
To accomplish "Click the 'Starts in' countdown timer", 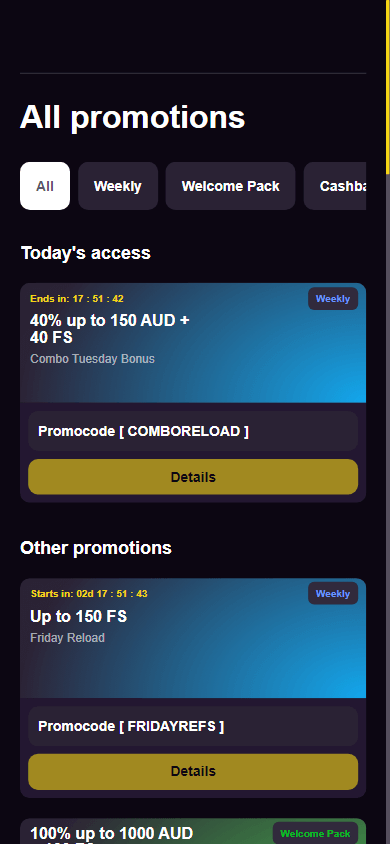I will pyautogui.click(x=89, y=594).
